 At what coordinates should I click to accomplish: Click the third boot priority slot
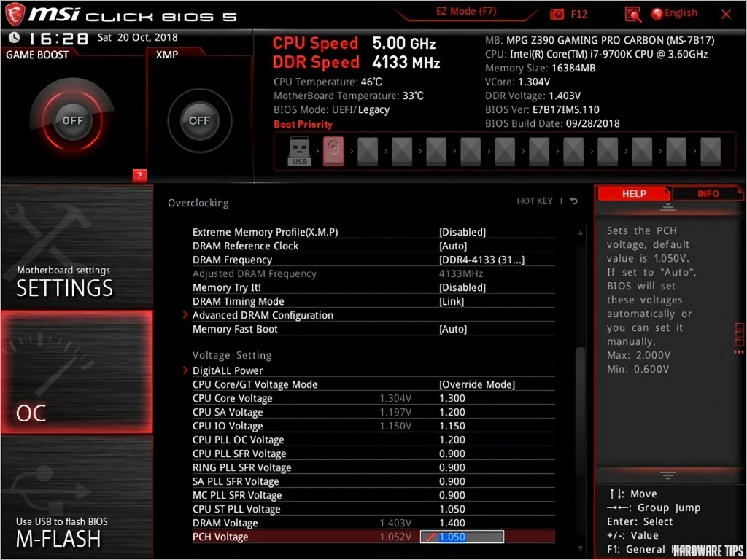pyautogui.click(x=368, y=152)
